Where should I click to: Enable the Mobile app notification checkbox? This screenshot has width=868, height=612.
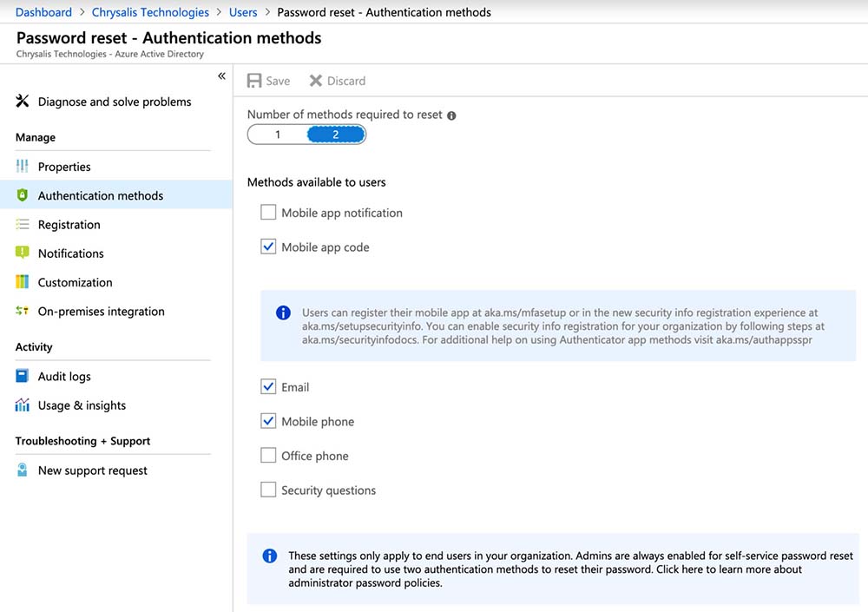[x=268, y=213]
